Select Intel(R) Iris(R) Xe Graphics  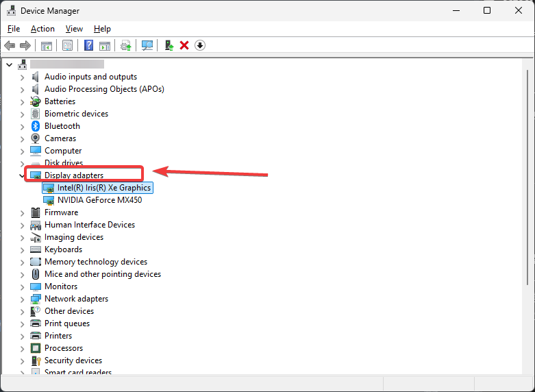tap(104, 188)
